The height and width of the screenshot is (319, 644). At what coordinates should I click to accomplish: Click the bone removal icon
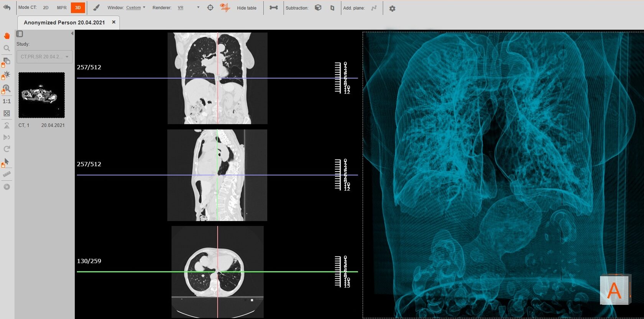(x=273, y=8)
